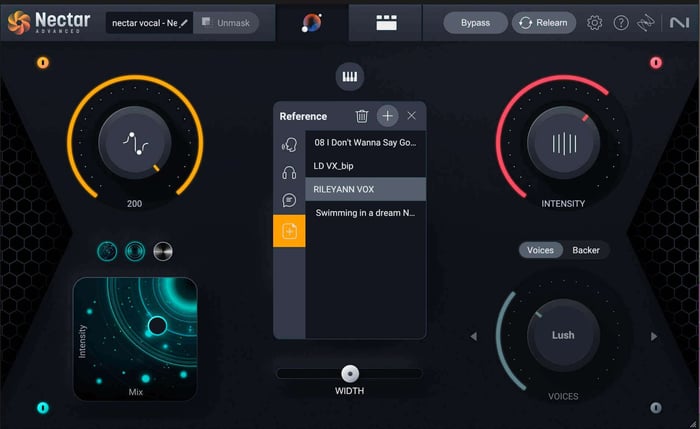The width and height of the screenshot is (700, 429).
Task: Click the Native Instruments logo
Action: pos(679,23)
